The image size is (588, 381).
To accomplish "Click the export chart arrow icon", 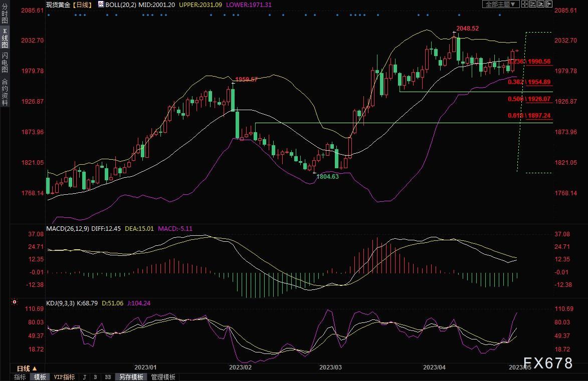I will 549,4.
